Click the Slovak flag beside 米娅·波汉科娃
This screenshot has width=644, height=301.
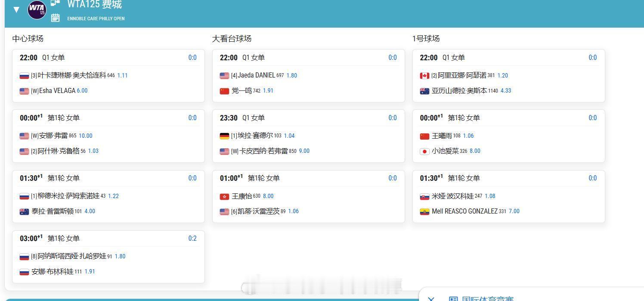pos(424,196)
